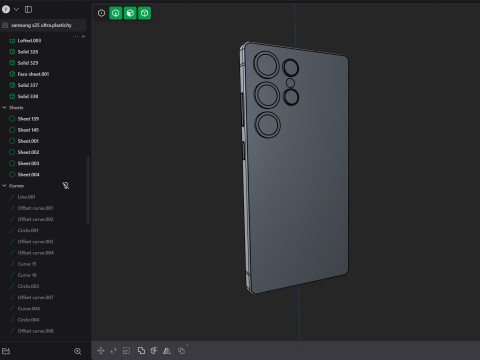Toggle the third green viewport display button

click(144, 13)
